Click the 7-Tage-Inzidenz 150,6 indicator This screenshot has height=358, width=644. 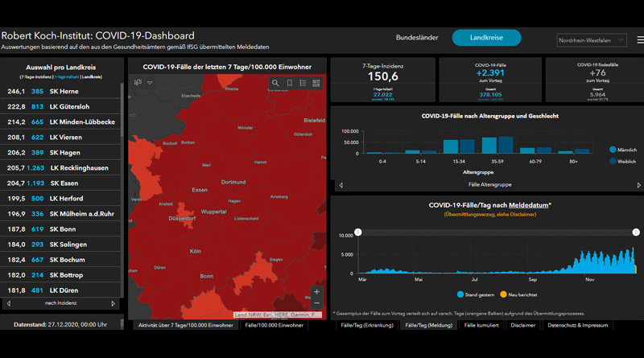pos(383,80)
